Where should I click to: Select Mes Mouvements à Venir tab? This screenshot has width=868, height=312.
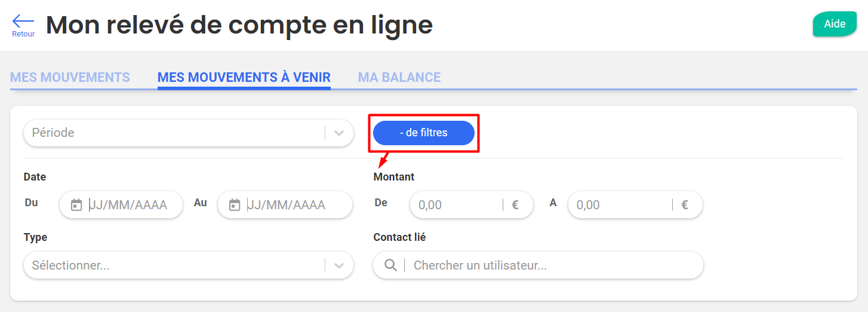click(244, 77)
